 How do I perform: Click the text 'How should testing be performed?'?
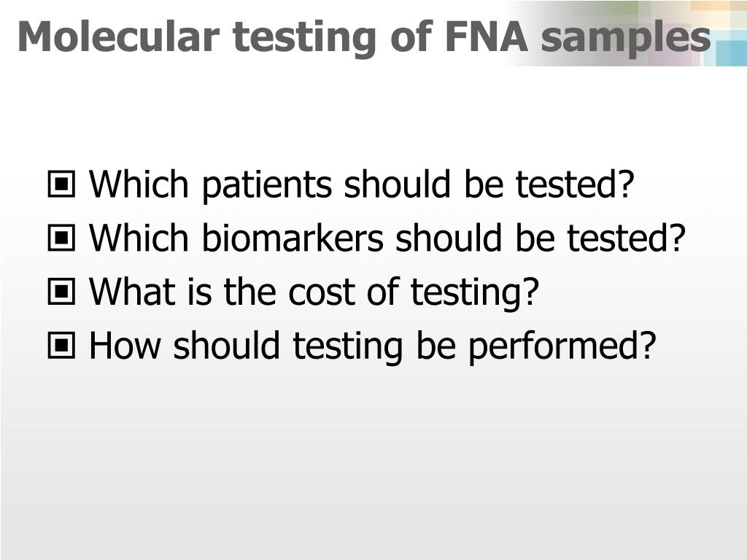[x=373, y=346]
